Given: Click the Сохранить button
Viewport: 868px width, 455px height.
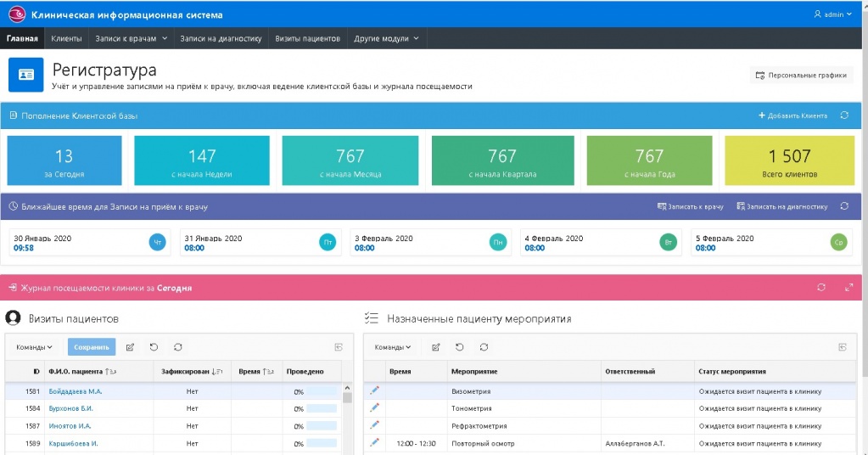Looking at the screenshot, I should pos(92,347).
